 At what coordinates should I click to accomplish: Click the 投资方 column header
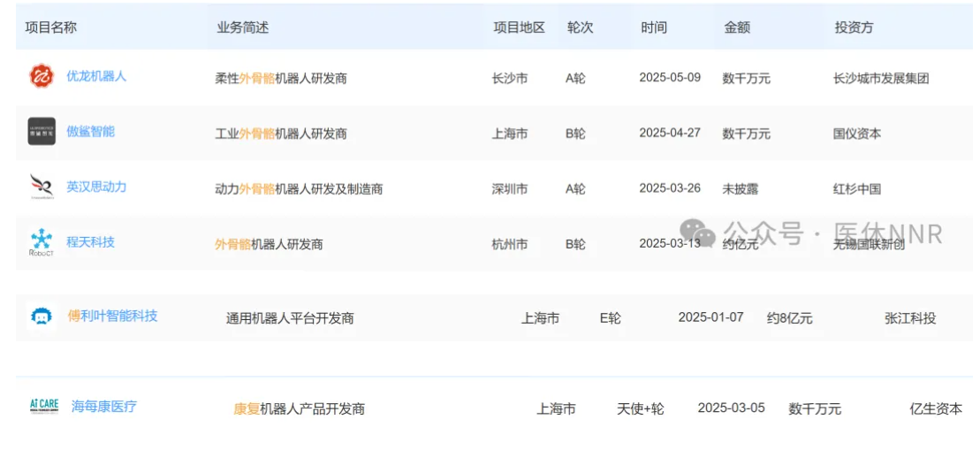855,27
